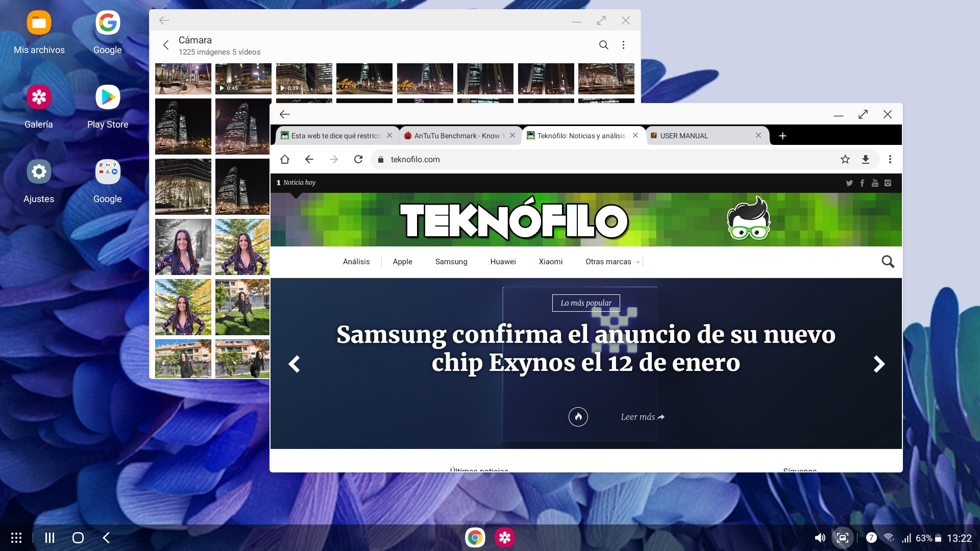Search in the Cámara gallery window

click(603, 45)
